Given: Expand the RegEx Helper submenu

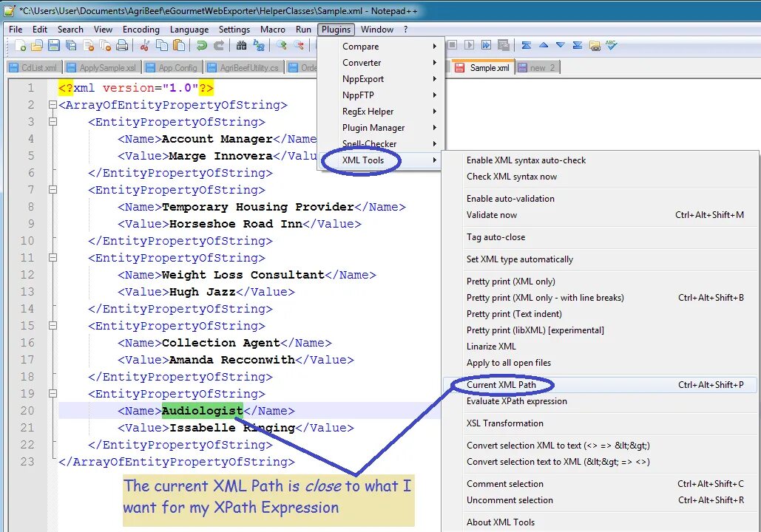Looking at the screenshot, I should 381,111.
